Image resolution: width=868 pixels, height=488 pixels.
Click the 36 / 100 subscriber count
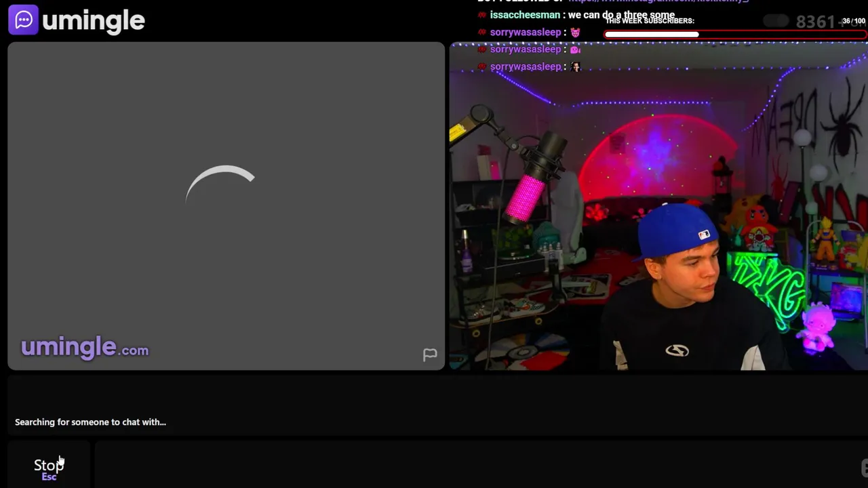[x=854, y=21]
